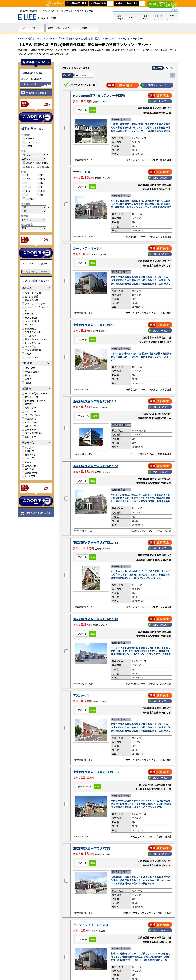Add 柳窪2丁目16-9 listing to 検討リスト
Image resolution: width=196 pixels, height=980 pixels.
[160, 407]
